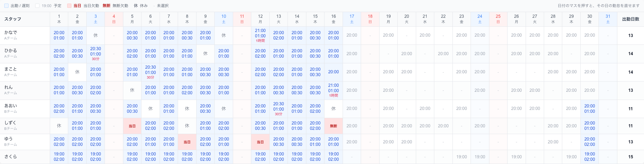This screenshot has width=644, height=164.
Task: Click the 無断 absence cell for しずく
Action: coord(333,126)
